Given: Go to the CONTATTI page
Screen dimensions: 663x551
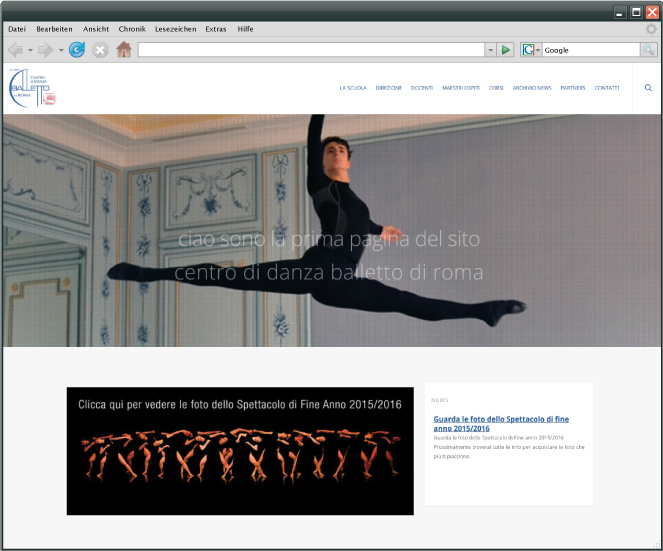Looking at the screenshot, I should point(607,88).
